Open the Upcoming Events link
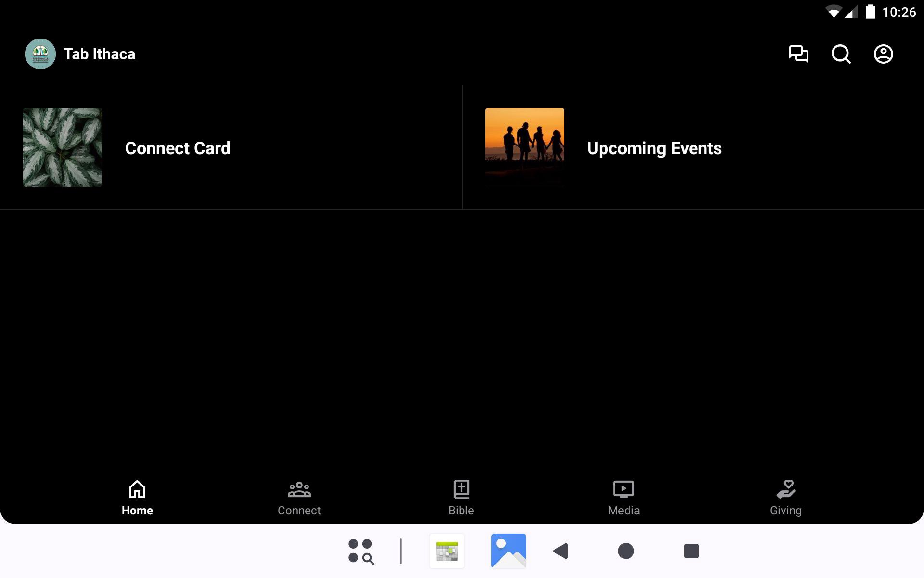 [x=654, y=148]
